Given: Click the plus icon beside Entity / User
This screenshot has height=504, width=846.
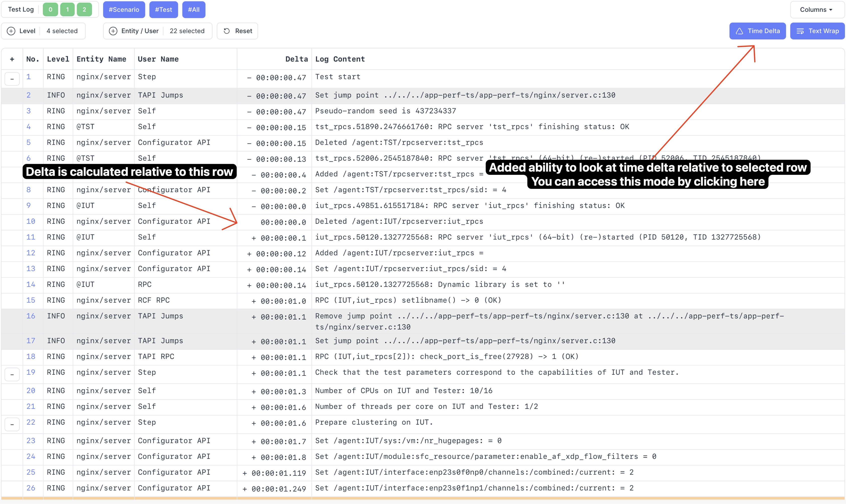Looking at the screenshot, I should click(x=113, y=31).
